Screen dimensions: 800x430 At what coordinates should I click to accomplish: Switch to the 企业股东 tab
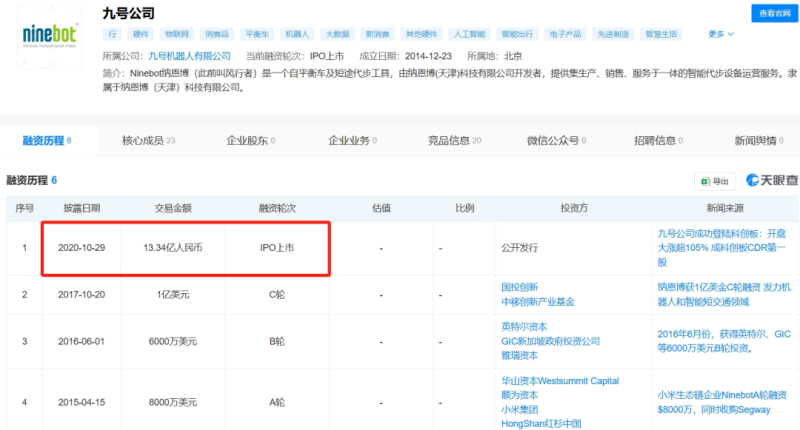click(250, 141)
